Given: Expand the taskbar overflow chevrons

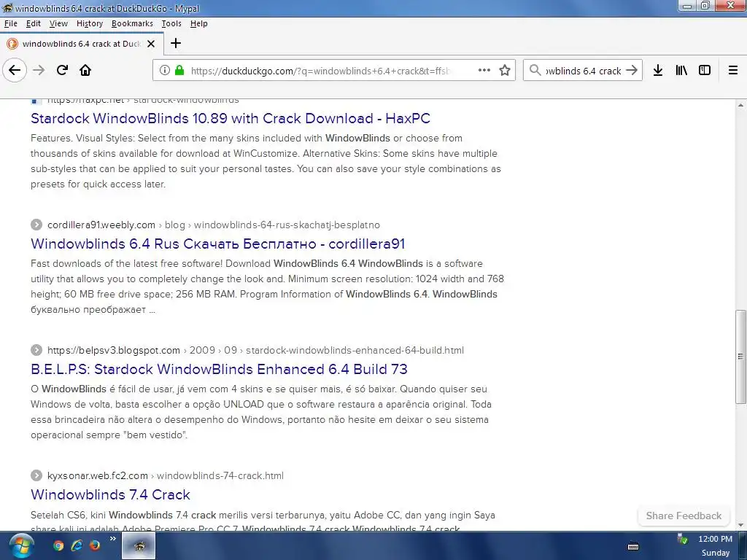Looking at the screenshot, I should (x=113, y=539).
